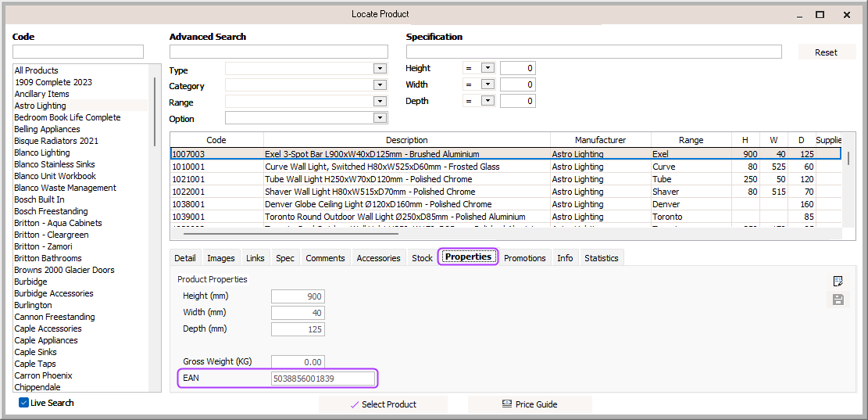The height and width of the screenshot is (420, 868).
Task: Switch to the Spec tab
Action: point(285,258)
